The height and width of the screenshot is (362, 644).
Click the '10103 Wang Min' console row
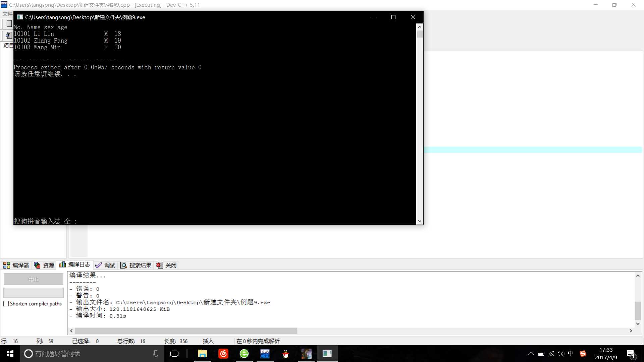point(67,47)
